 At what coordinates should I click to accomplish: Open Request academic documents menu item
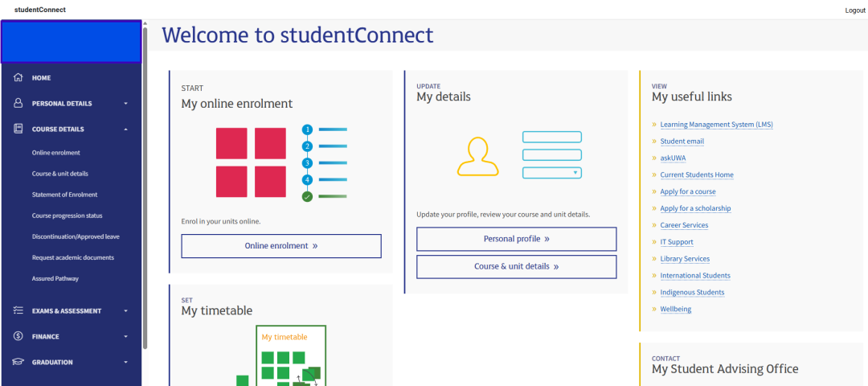coord(72,257)
